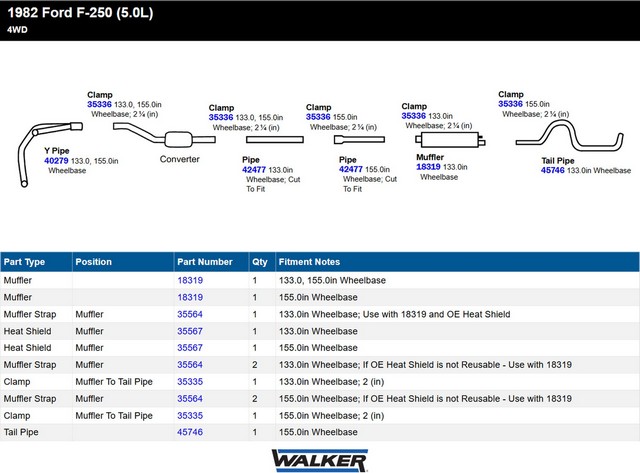Open clamp 35336 link above Y Pipe
Screen dimensions: 640x473
(99, 104)
